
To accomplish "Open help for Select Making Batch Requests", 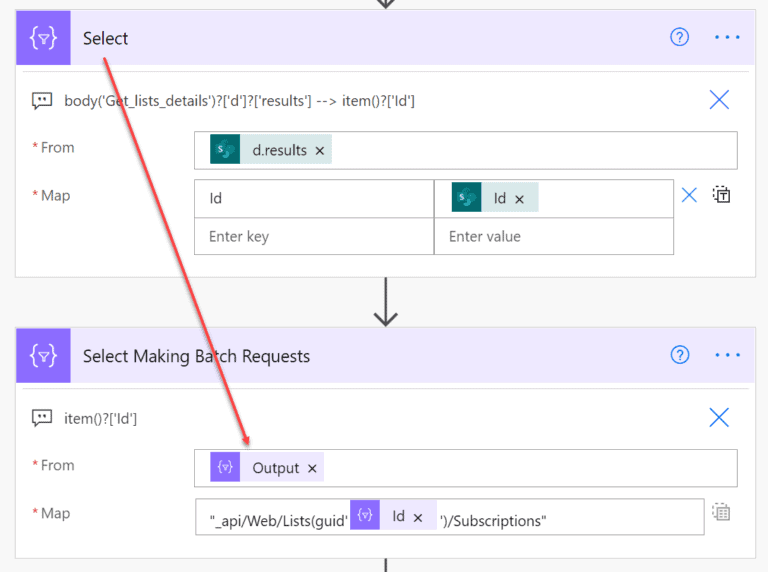I will 679,355.
